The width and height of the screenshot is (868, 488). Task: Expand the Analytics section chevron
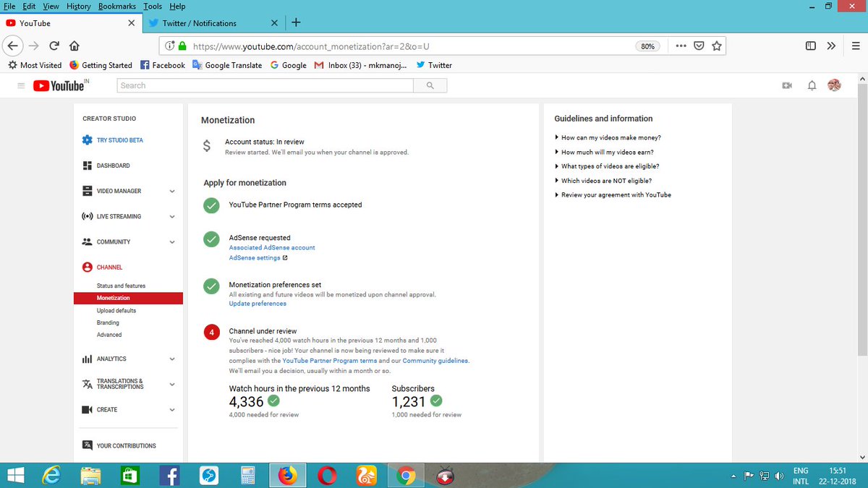tap(172, 359)
